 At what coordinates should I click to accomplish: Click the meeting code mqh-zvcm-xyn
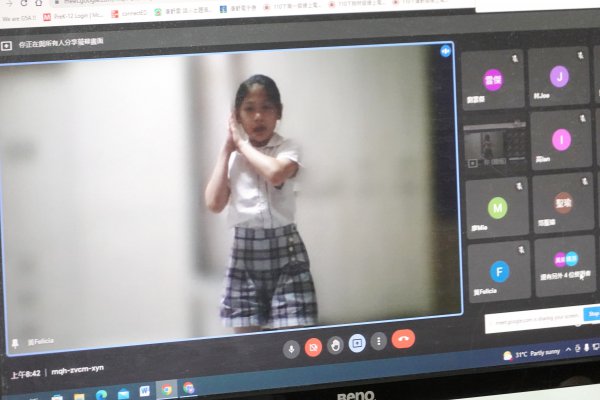[77, 370]
